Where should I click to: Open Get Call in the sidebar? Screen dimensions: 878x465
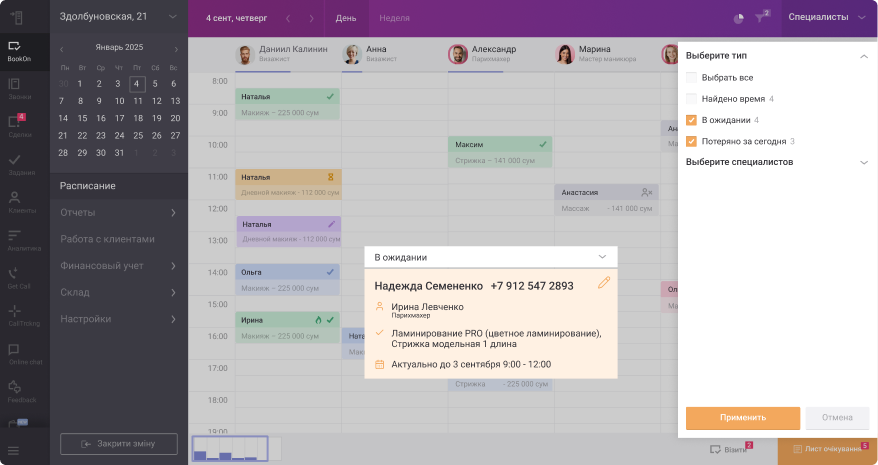[x=17, y=276]
